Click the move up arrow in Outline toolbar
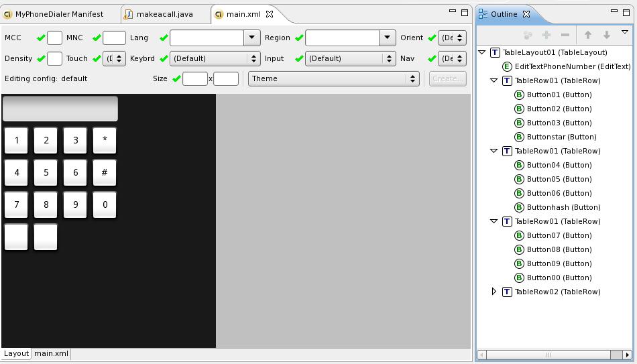Viewport: 637px width, 364px height. [588, 35]
